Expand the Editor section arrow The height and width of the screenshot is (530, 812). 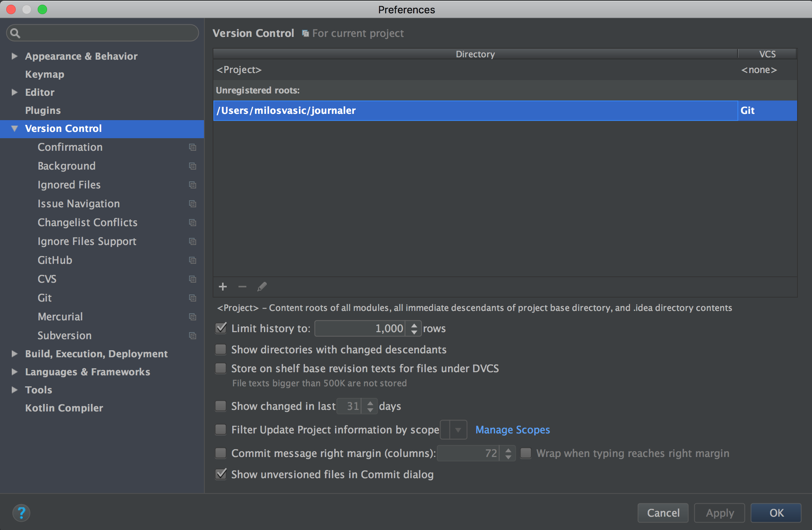pos(15,92)
